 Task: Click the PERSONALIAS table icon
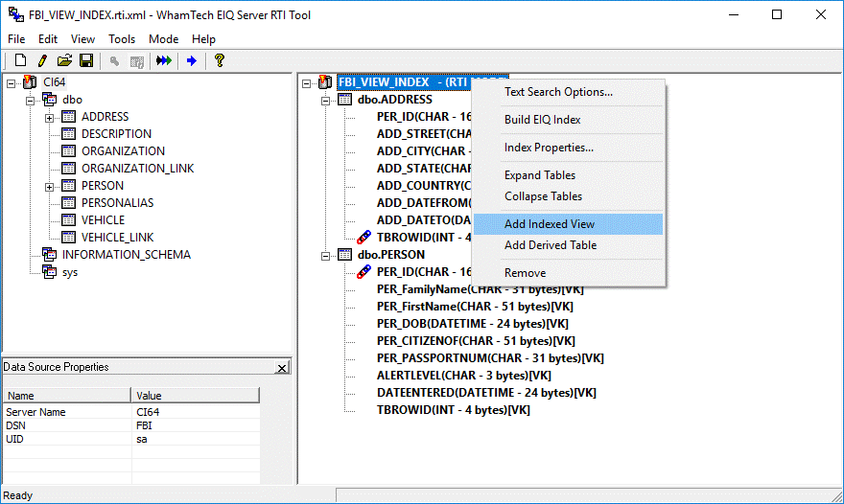tap(68, 202)
